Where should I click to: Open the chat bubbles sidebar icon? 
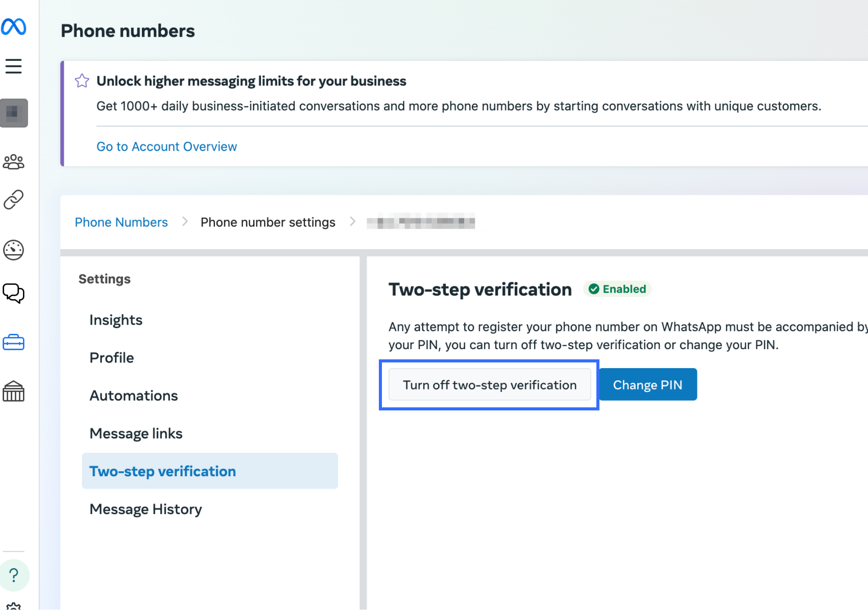tap(14, 293)
